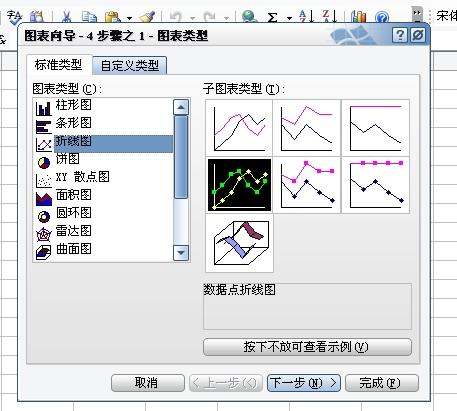Switch to the 标准类型 tab
The height and width of the screenshot is (411, 457).
pos(59,65)
